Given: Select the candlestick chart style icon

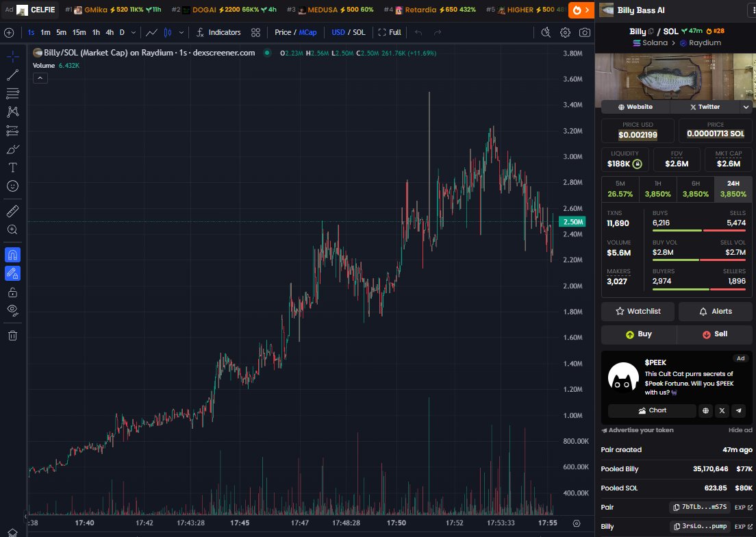Looking at the screenshot, I should [168, 32].
